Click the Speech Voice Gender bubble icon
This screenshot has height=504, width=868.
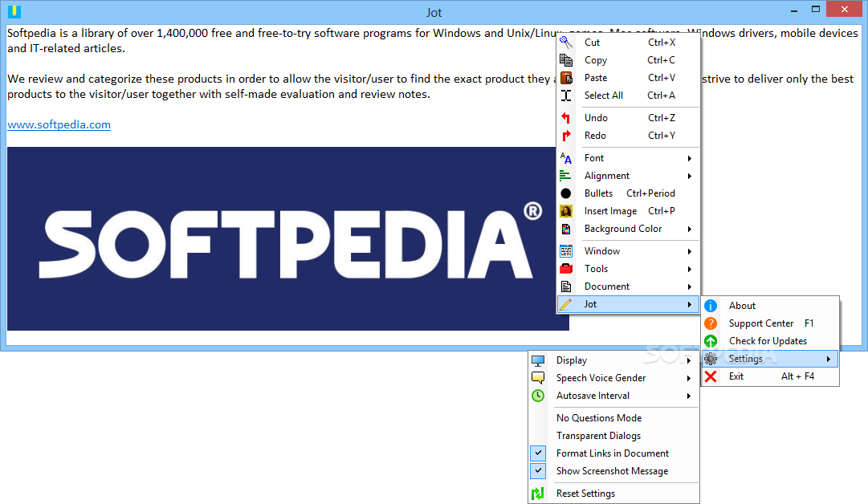pos(538,378)
